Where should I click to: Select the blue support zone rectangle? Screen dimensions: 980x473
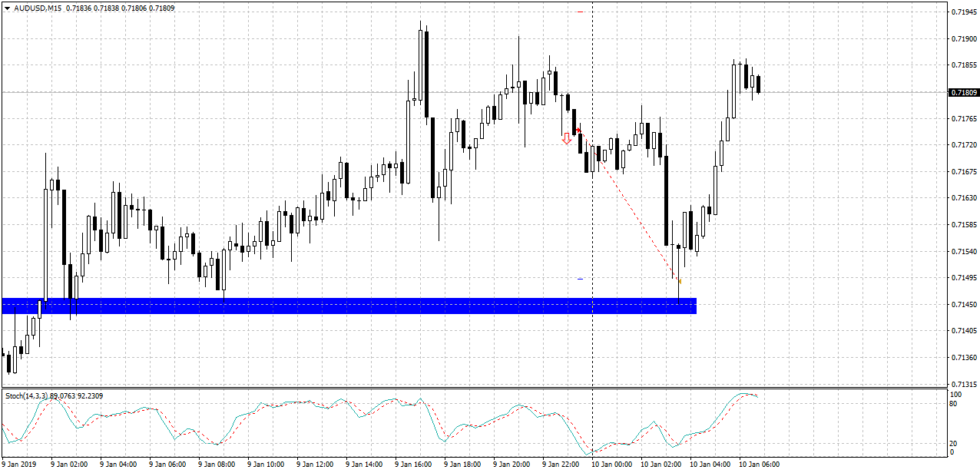point(349,306)
